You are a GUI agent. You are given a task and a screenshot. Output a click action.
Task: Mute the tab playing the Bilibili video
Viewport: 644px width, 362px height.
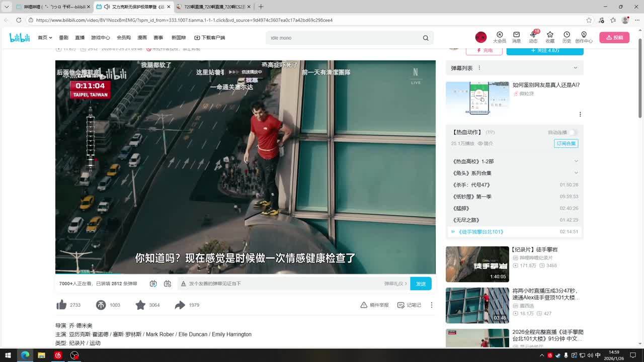click(x=107, y=7)
